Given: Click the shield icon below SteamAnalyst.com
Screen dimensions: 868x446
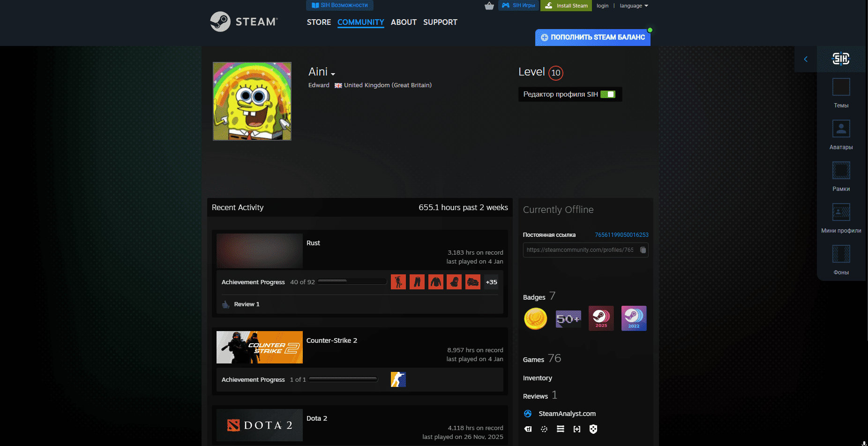Looking at the screenshot, I should click(593, 429).
